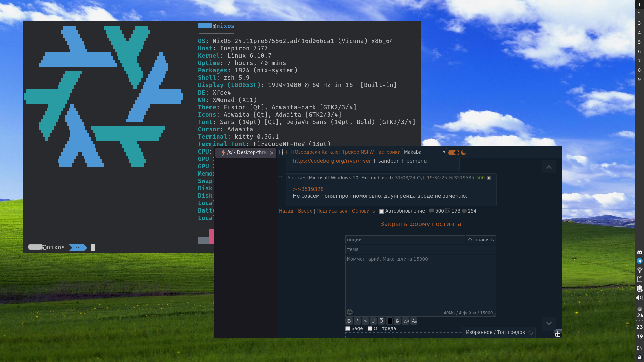Select the /s/ - Desktop-thread browser tab
Viewport: 644px width, 362px height.
[x=246, y=153]
